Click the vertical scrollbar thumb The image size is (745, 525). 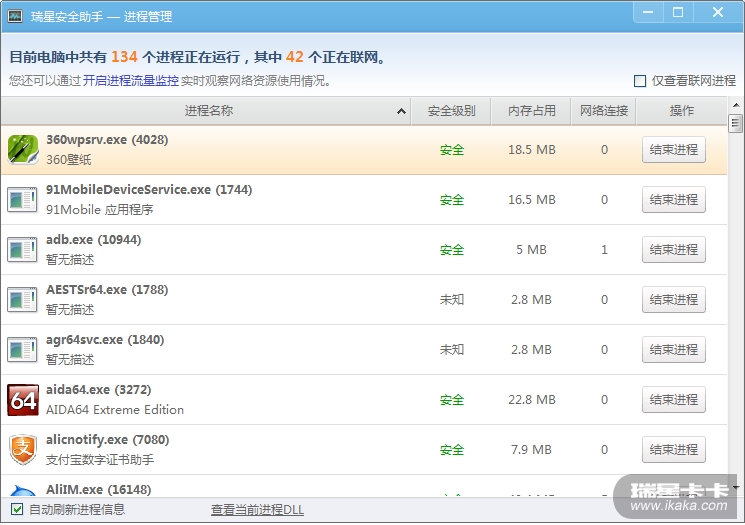(735, 124)
